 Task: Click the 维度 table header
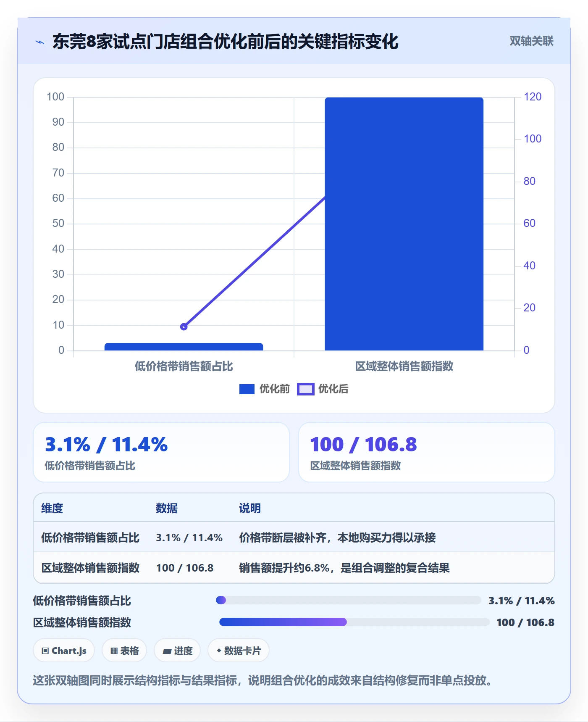pyautogui.click(x=52, y=508)
